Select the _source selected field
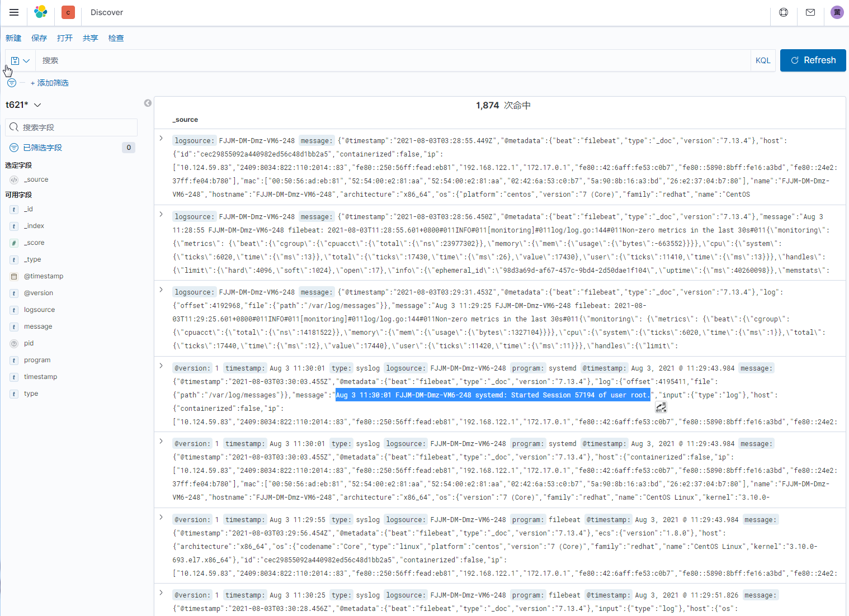Screen dimensions: 849x616 [36, 180]
